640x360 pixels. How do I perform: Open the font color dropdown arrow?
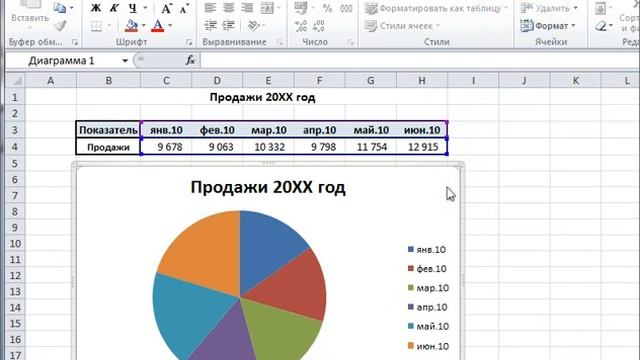tap(170, 26)
